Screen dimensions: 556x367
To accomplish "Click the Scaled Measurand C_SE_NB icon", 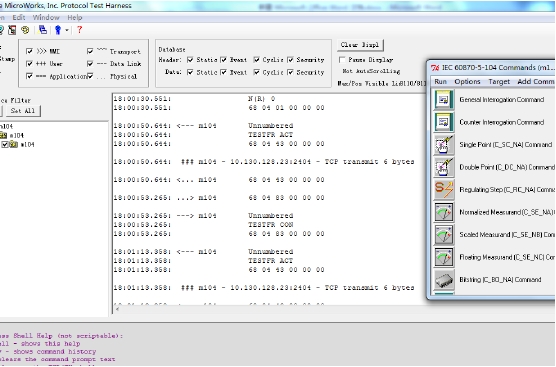I will click(x=444, y=235).
